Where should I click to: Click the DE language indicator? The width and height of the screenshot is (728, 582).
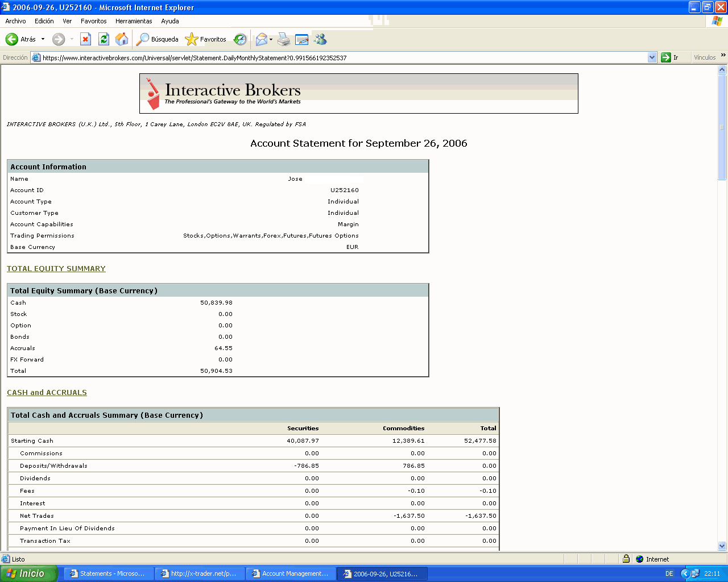[x=669, y=574]
